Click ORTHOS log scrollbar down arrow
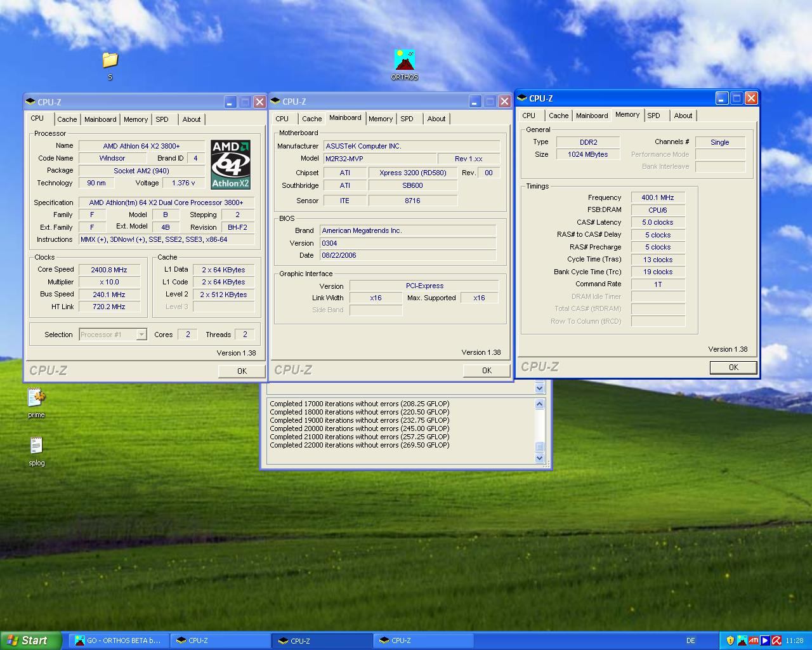The image size is (812, 650). [540, 458]
